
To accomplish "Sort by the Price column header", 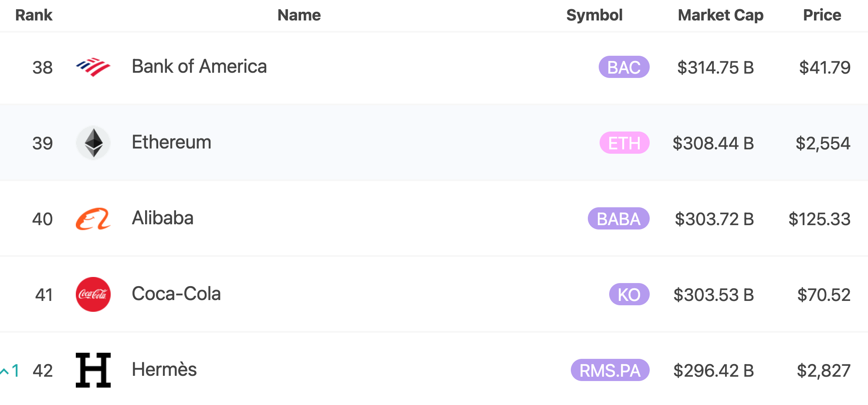I will (822, 15).
